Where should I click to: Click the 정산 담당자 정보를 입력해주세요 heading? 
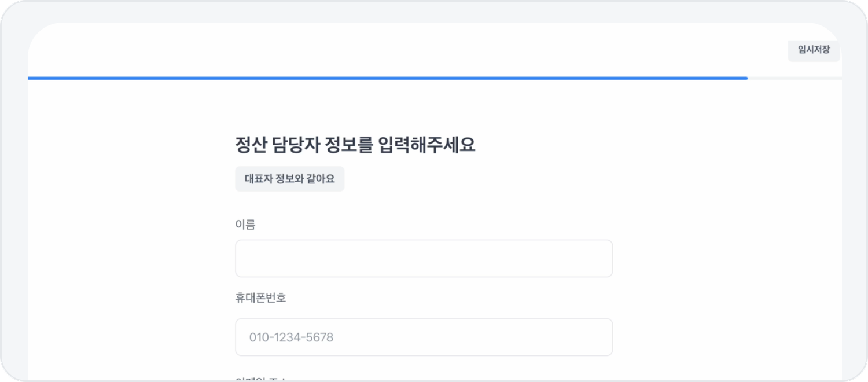(355, 145)
